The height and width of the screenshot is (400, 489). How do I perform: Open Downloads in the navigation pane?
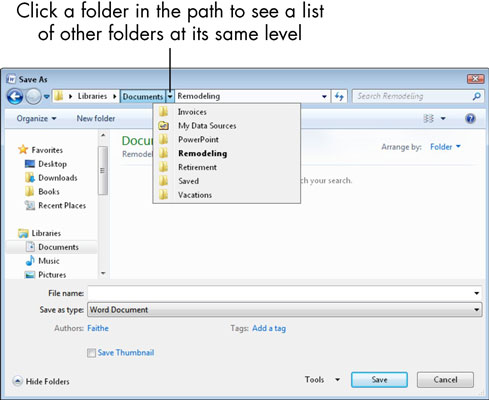coord(58,178)
